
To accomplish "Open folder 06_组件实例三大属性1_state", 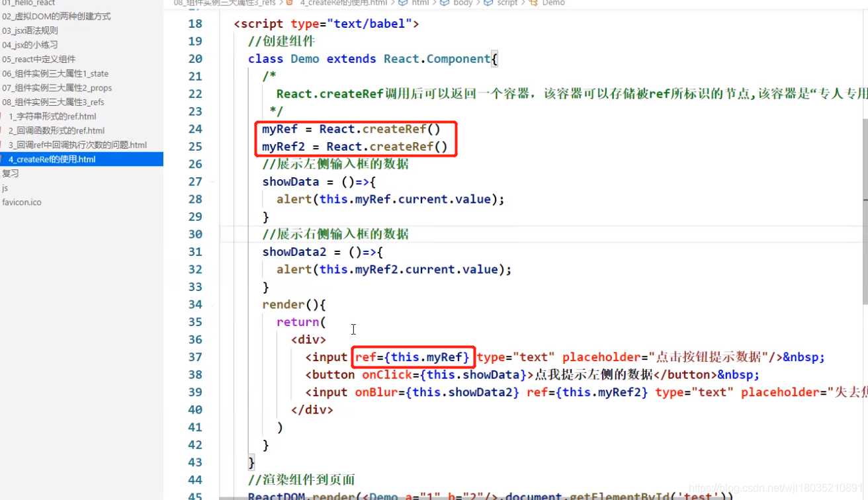I will (55, 73).
